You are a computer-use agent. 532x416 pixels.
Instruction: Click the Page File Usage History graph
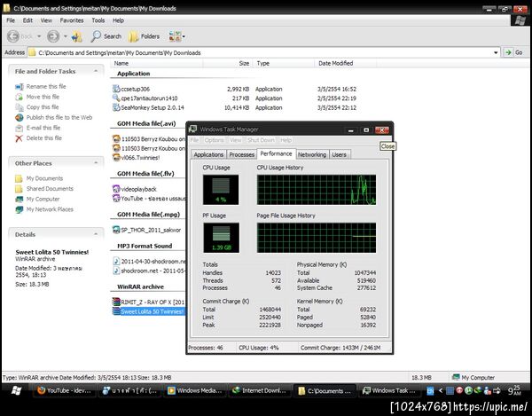pos(317,238)
